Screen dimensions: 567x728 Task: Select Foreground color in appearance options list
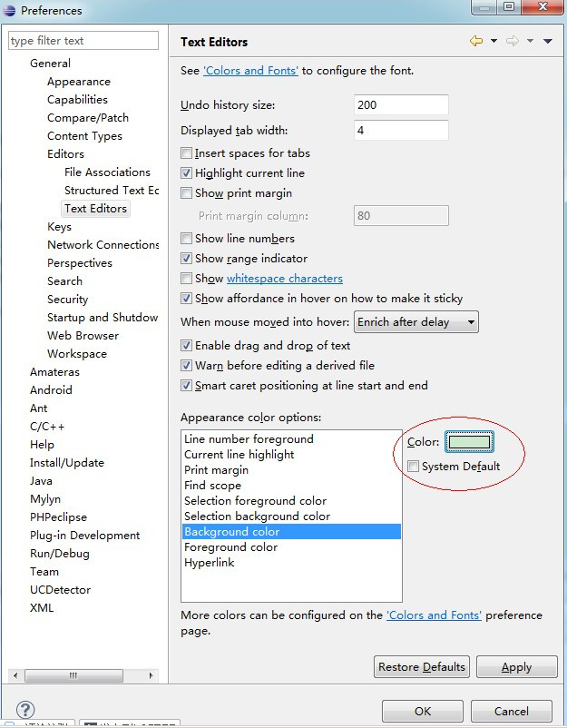pos(230,547)
